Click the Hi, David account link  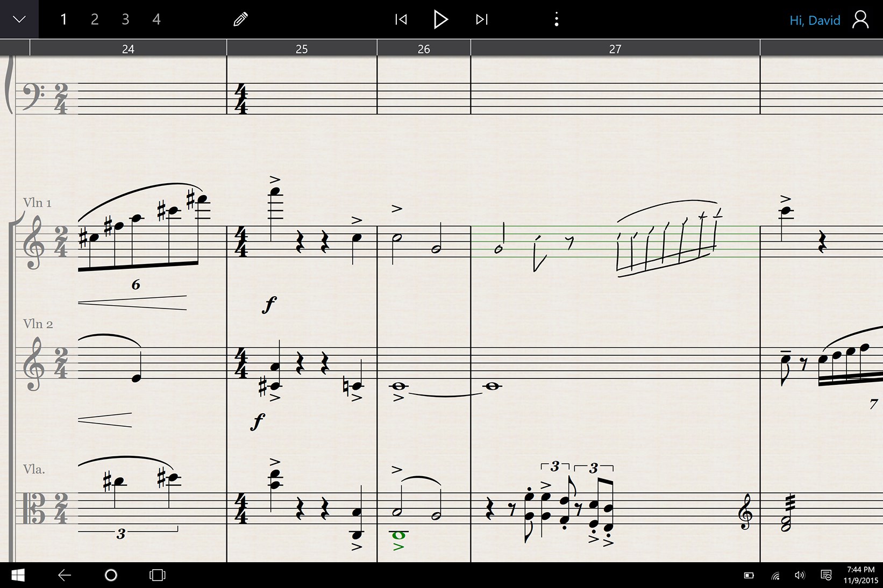pos(815,20)
